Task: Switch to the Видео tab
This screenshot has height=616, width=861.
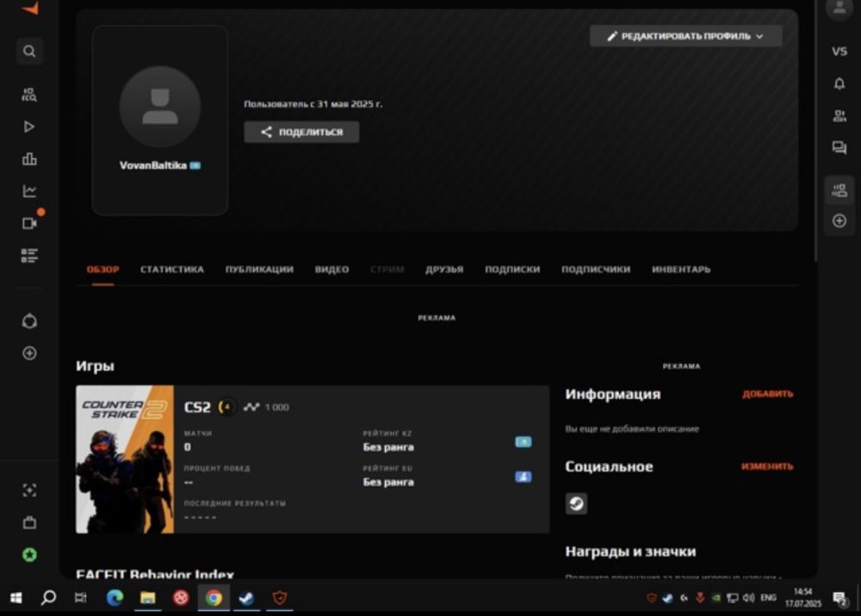Action: pos(331,269)
